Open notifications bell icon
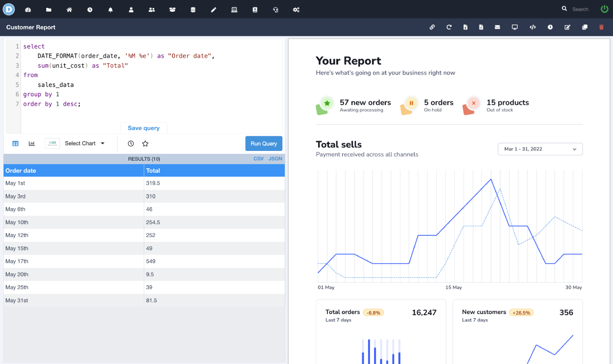613x364 pixels. [x=111, y=9]
